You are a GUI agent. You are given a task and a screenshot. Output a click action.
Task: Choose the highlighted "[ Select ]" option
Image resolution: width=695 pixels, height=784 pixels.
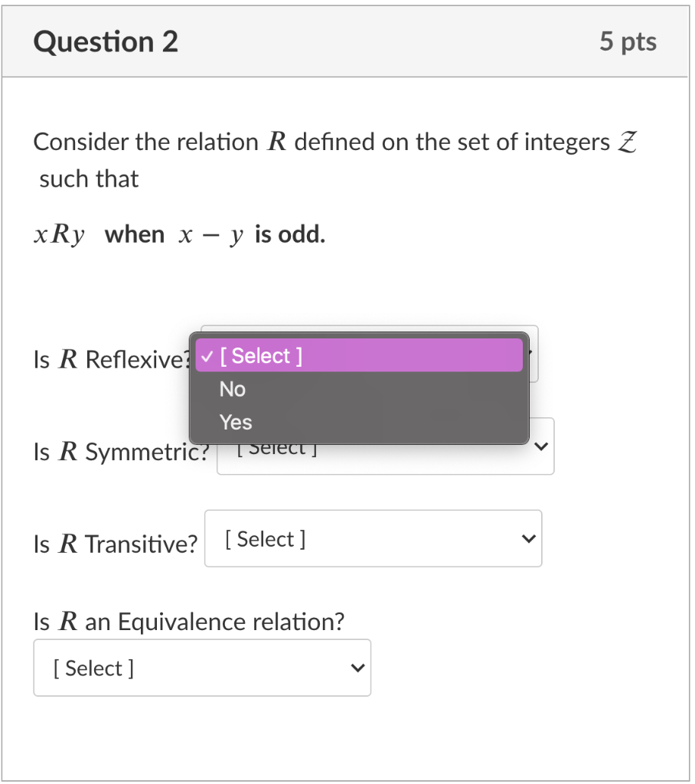(260, 355)
